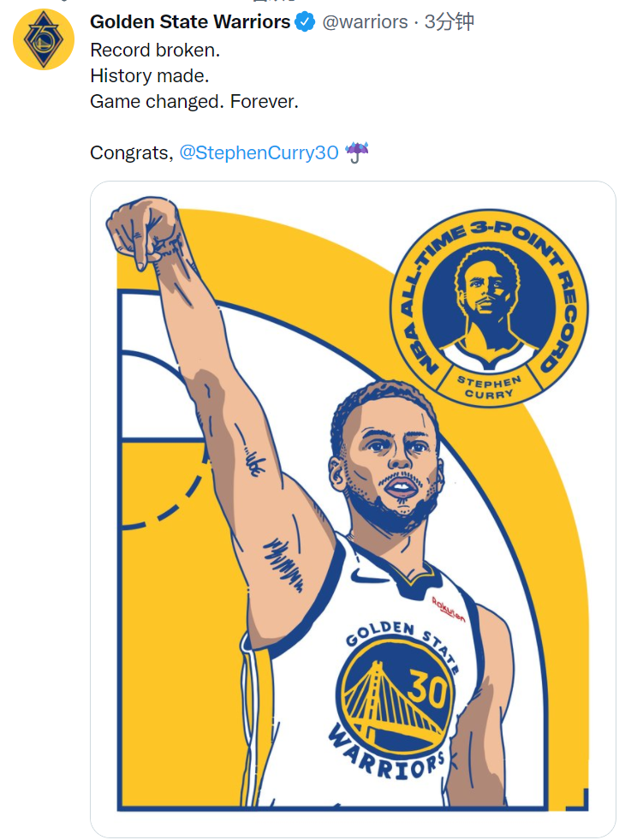Click the blue verified badge
The width and height of the screenshot is (637, 840).
coord(305,22)
